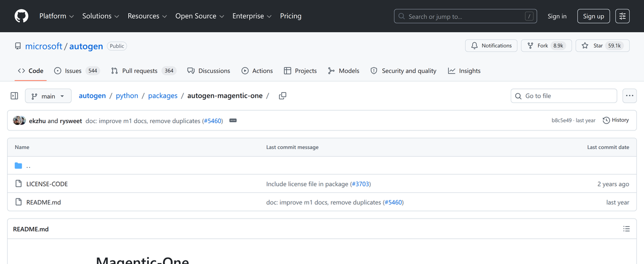Open rysweet author profile link
This screenshot has width=644, height=264.
[x=71, y=121]
